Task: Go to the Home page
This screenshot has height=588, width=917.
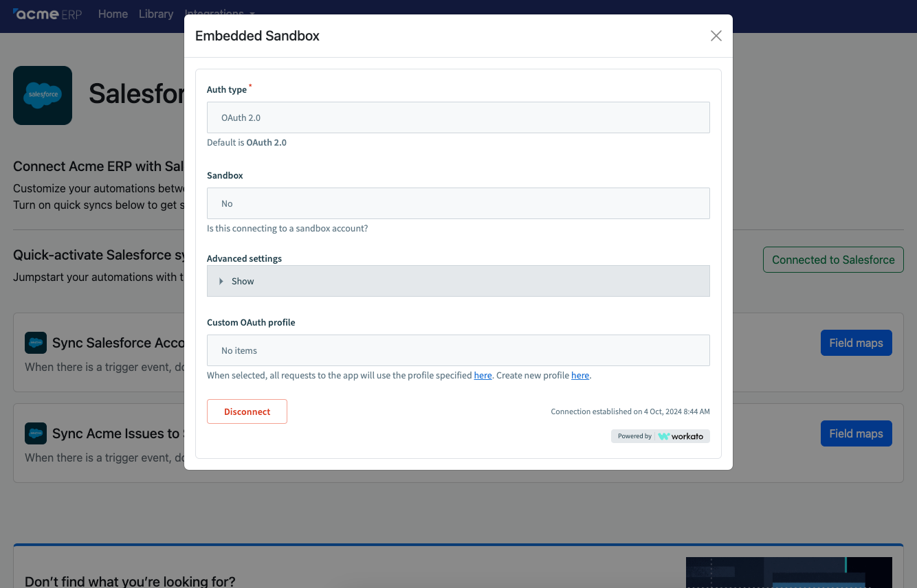Action: (113, 14)
